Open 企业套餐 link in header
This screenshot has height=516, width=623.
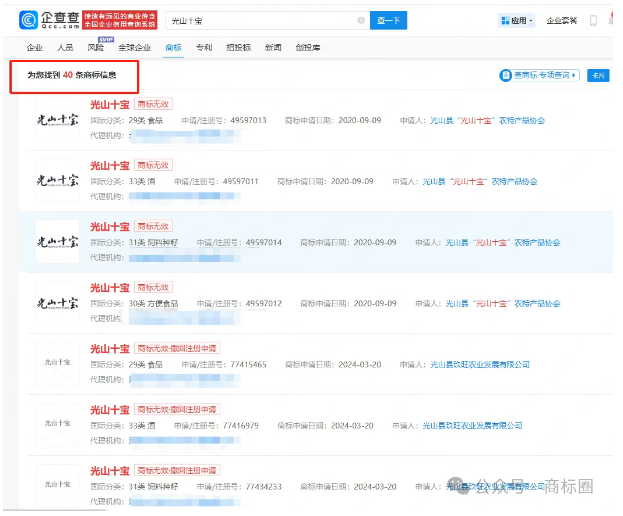coord(561,20)
